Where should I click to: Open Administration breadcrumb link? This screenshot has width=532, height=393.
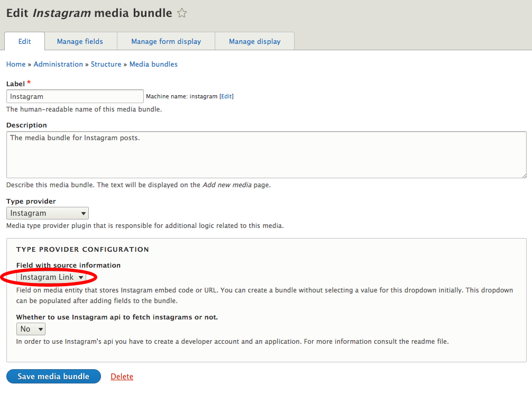[58, 64]
